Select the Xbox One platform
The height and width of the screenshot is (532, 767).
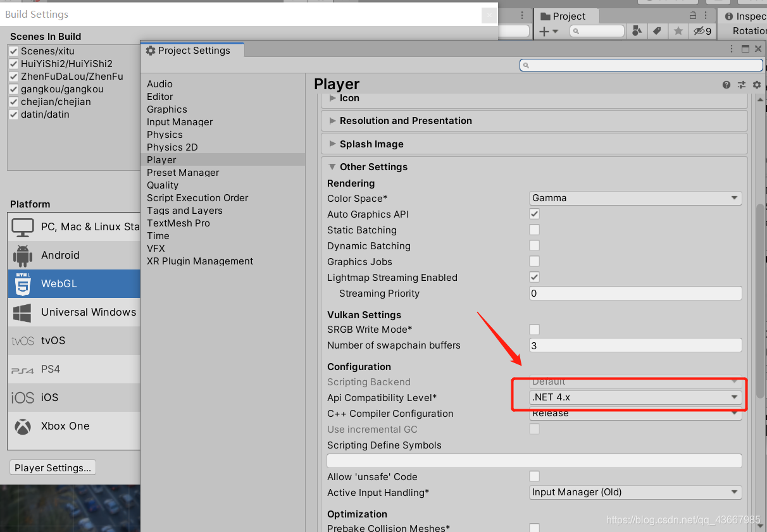[x=74, y=426]
